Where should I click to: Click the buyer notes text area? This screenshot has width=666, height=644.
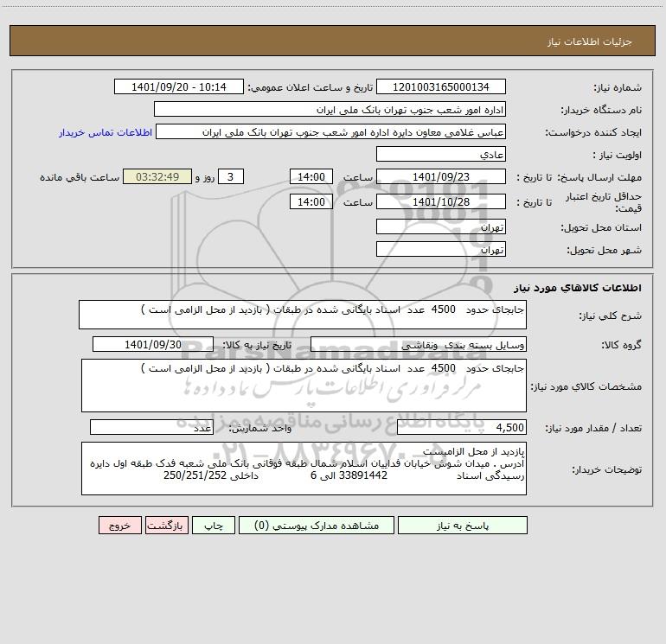pos(304,469)
